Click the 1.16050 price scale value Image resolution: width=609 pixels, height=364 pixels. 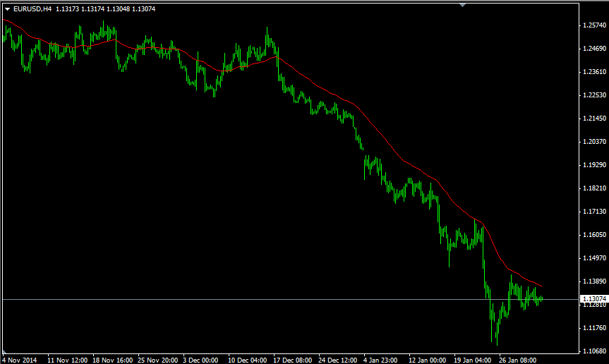click(594, 235)
